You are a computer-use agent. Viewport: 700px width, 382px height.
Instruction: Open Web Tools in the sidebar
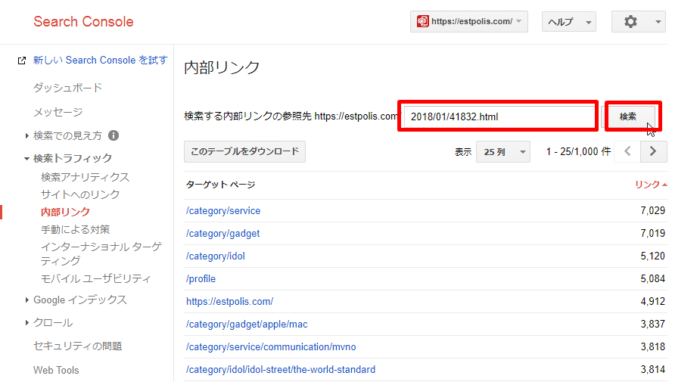(56, 370)
